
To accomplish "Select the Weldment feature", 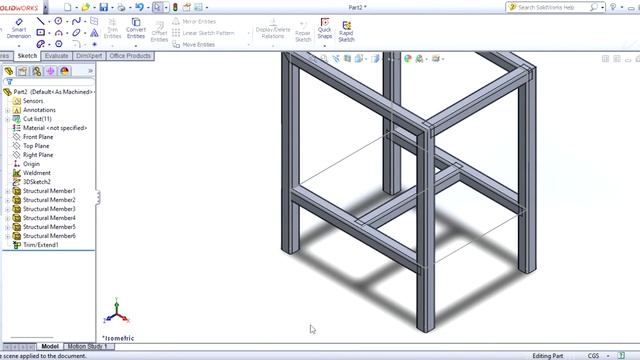I will point(37,173).
